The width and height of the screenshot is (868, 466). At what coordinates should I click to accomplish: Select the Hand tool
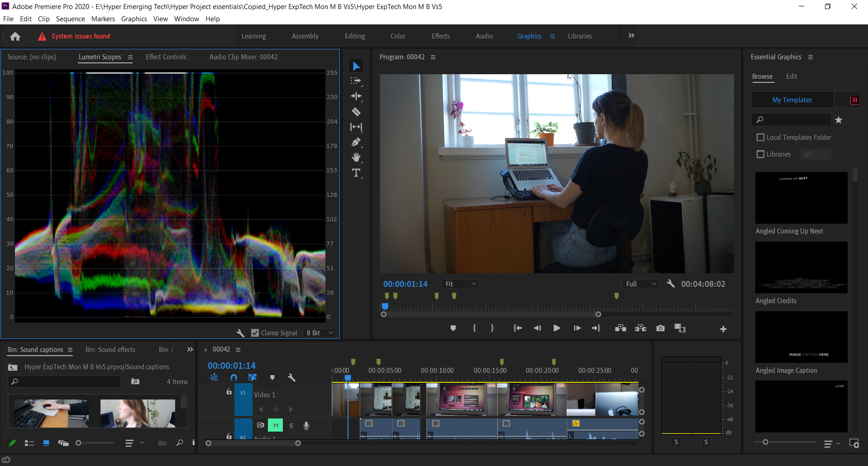click(x=356, y=157)
